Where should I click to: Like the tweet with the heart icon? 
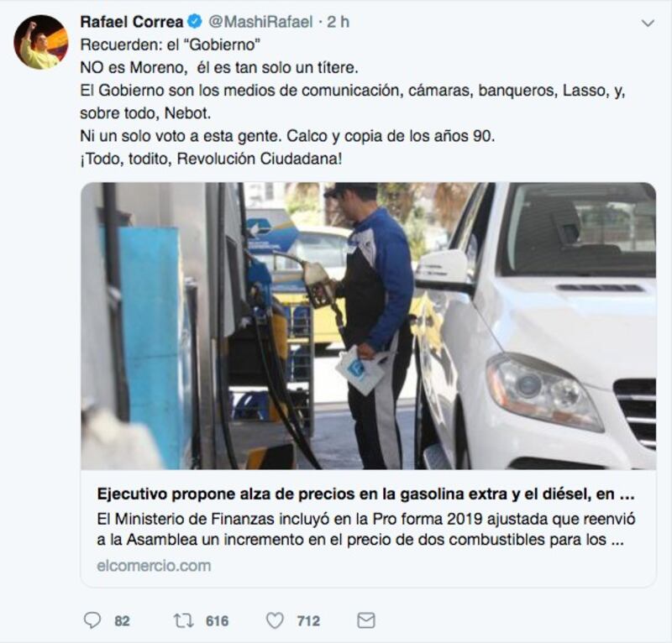(275, 620)
